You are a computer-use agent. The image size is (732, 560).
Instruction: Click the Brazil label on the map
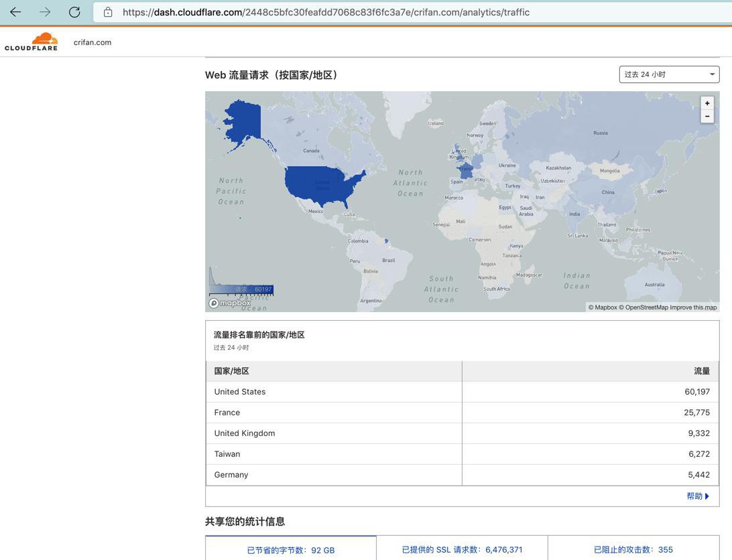point(388,261)
